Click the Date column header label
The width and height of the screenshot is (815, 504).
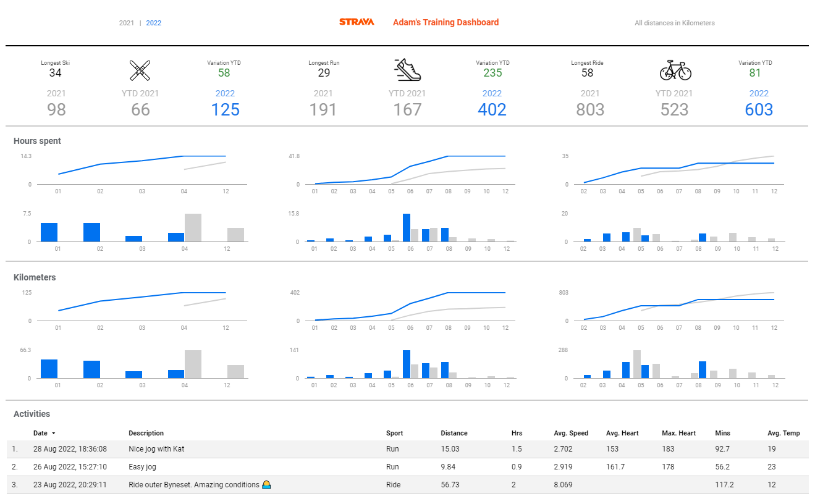click(x=40, y=434)
